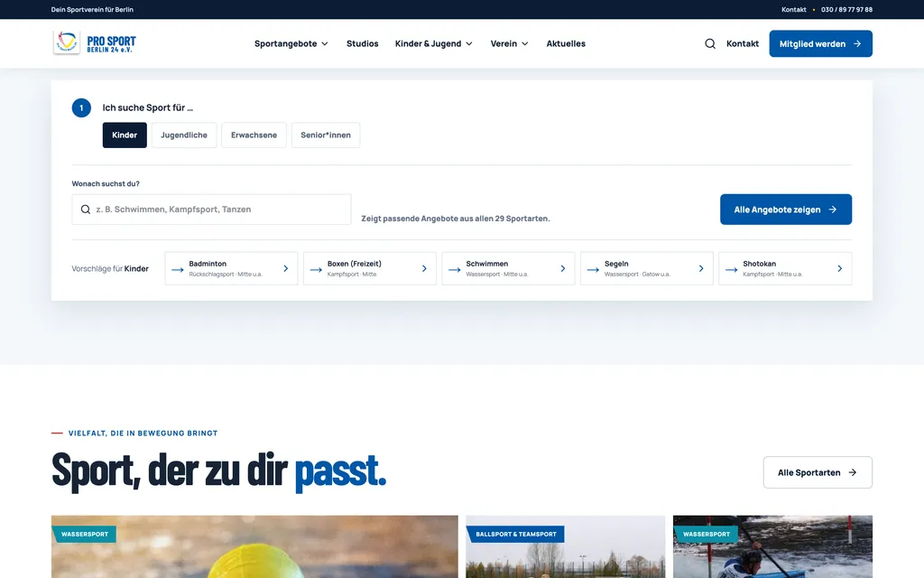Click arrow icon on Segeln suggestion card
This screenshot has width=924, height=578.
tap(593, 269)
